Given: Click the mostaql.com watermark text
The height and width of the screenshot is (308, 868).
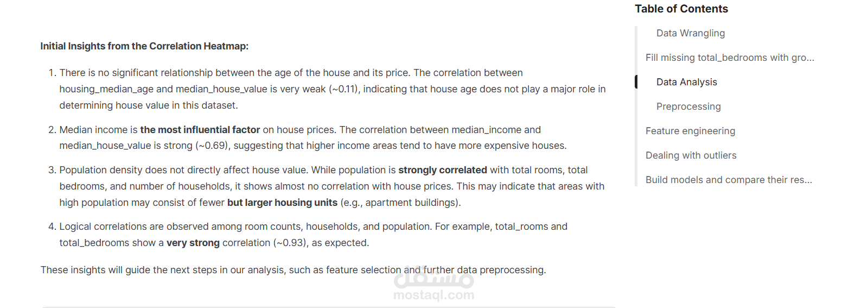Looking at the screenshot, I should click(x=433, y=296).
